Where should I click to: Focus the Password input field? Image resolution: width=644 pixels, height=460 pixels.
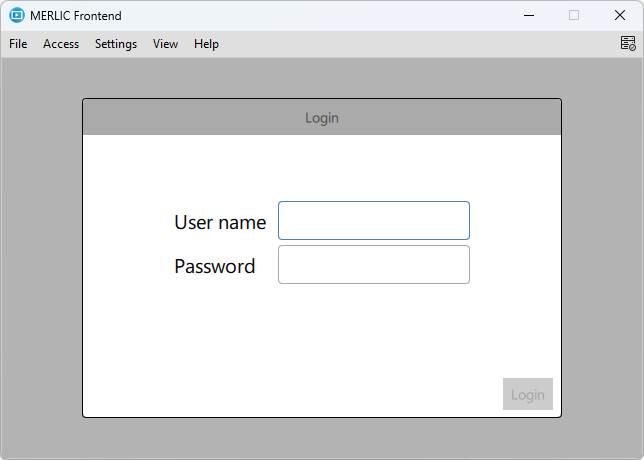coord(373,265)
